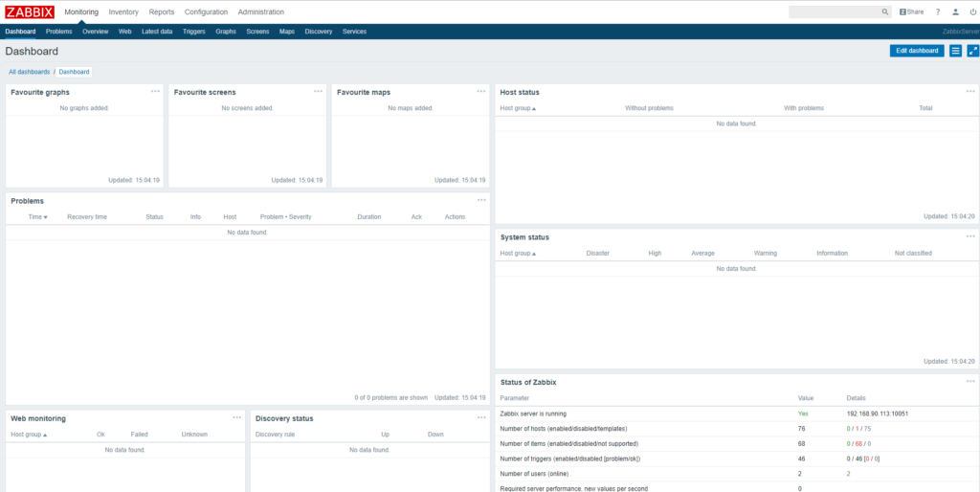Open the Favourite graphs widget three-dot menu
The width and height of the screenshot is (980, 492).
click(x=155, y=91)
